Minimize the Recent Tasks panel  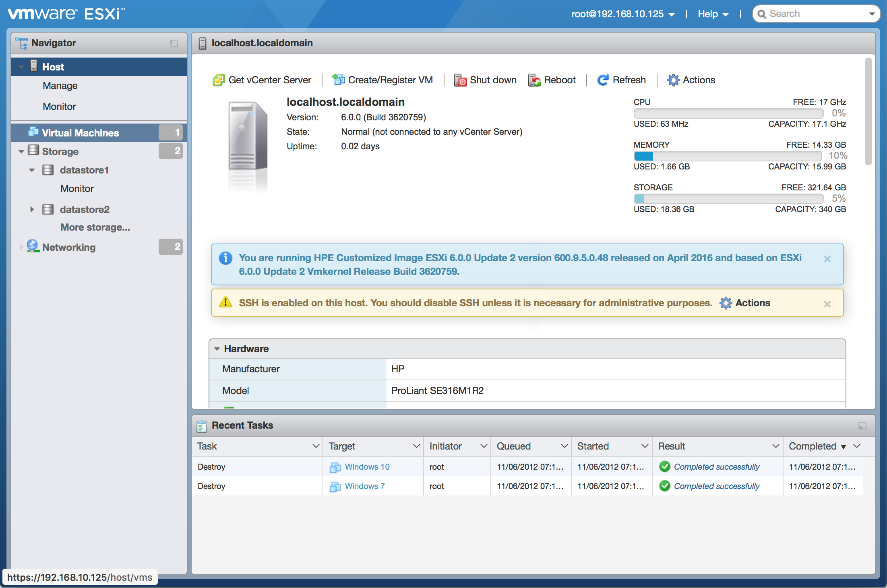point(862,426)
